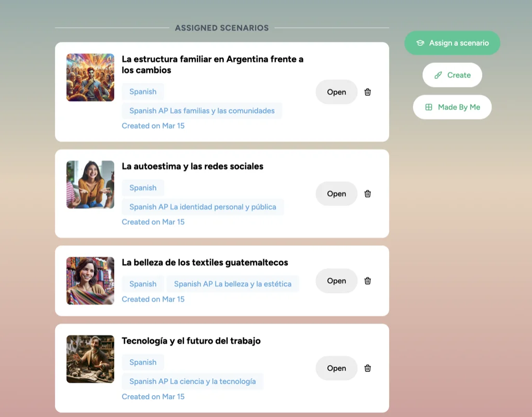Click the thumbnail image of the textiles scenario
This screenshot has height=417, width=532.
point(90,281)
